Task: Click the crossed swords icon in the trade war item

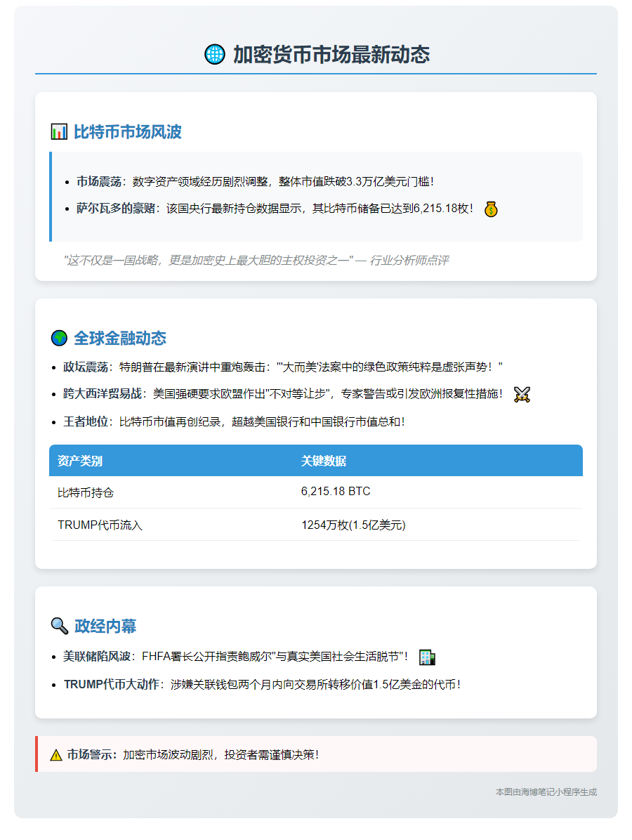Action: pos(522,394)
